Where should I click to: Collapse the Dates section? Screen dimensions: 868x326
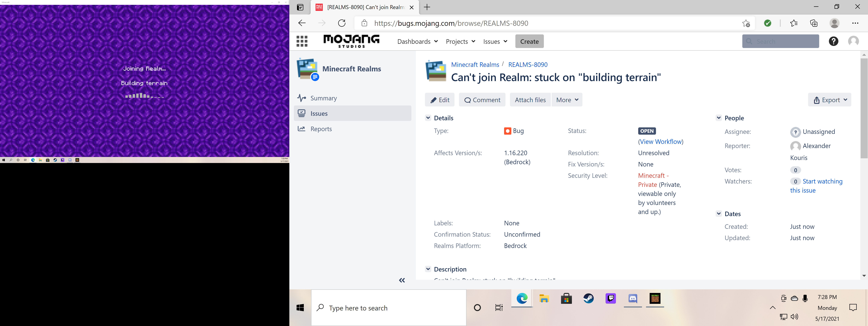718,214
